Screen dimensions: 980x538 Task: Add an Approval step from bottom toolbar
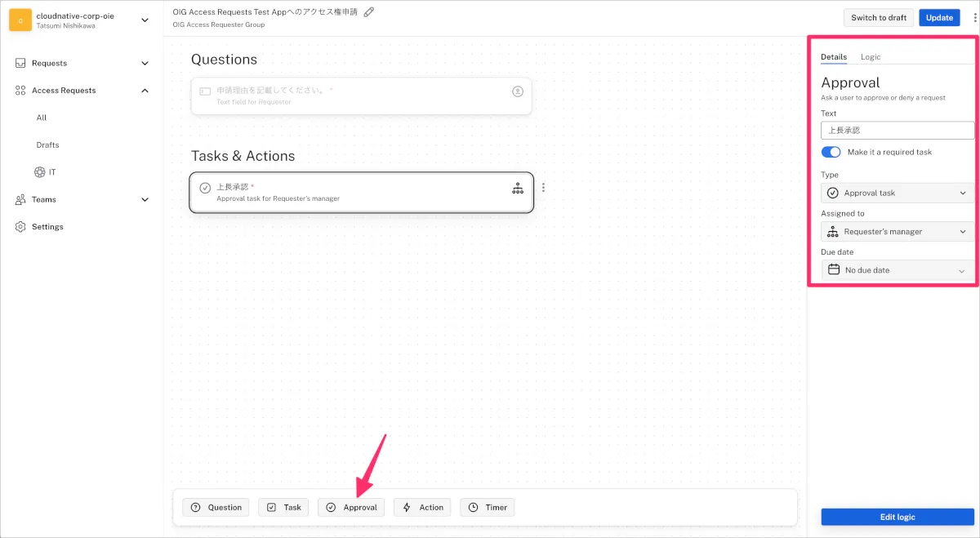pyautogui.click(x=351, y=508)
